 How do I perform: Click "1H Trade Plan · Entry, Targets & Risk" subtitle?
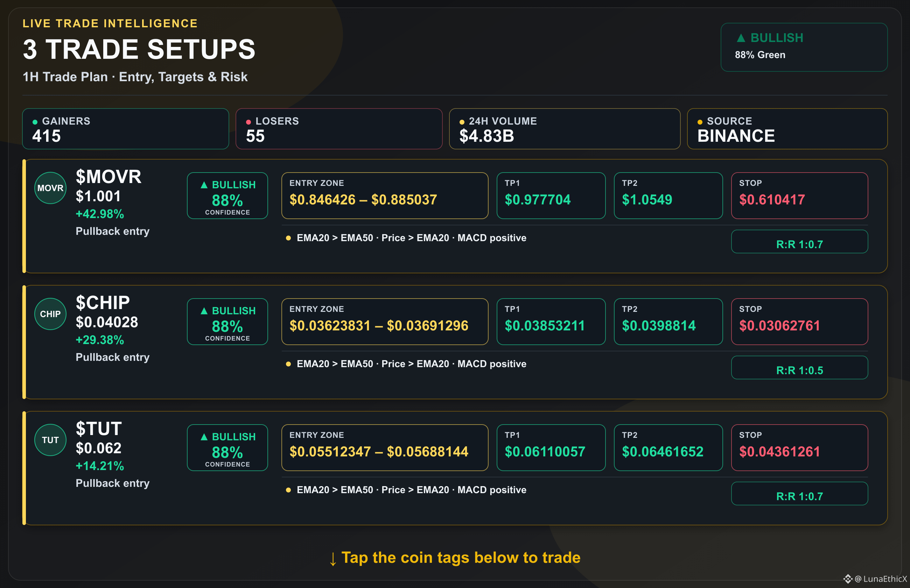pos(135,77)
